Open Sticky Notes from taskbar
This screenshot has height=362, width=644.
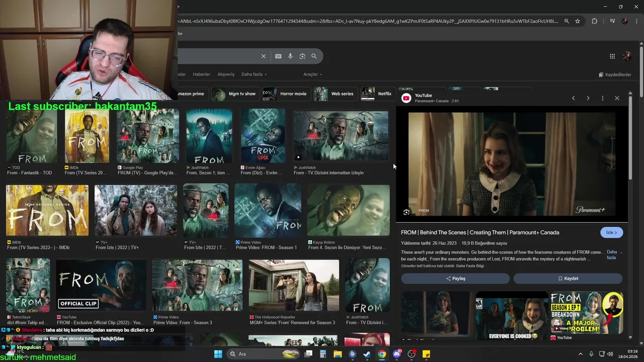pyautogui.click(x=426, y=354)
